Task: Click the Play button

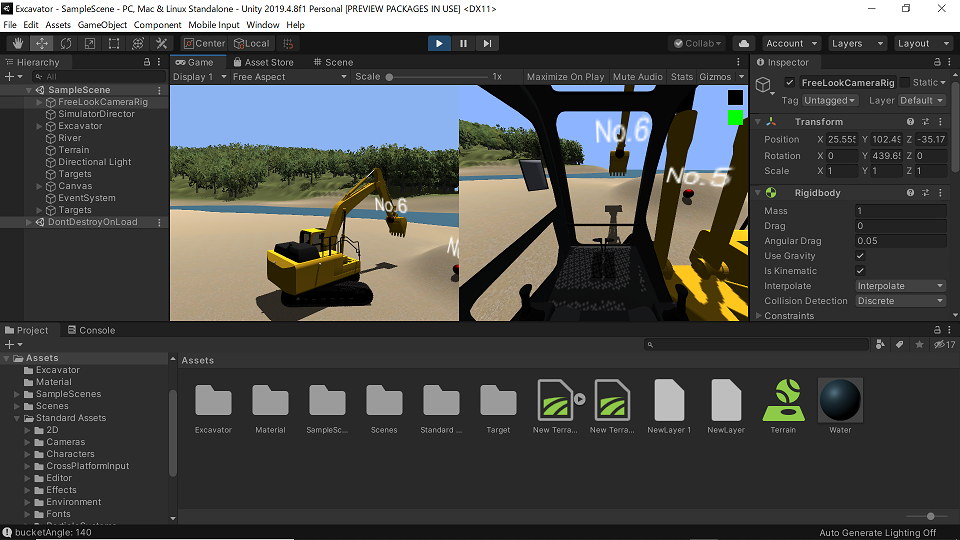Action: (x=439, y=43)
